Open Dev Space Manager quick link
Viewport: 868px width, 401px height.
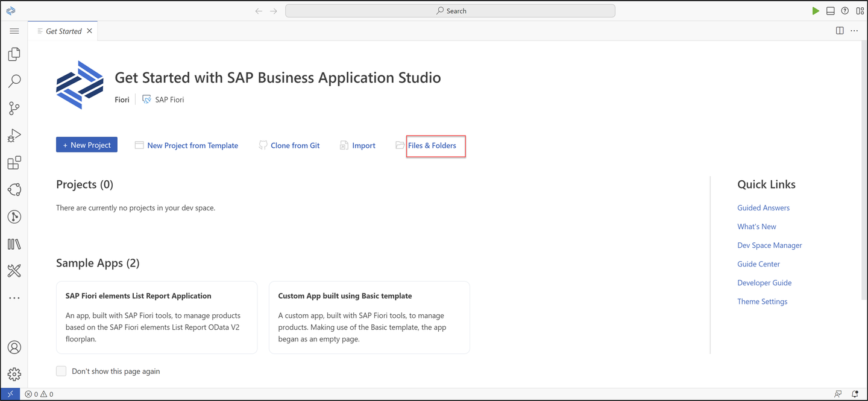point(770,245)
